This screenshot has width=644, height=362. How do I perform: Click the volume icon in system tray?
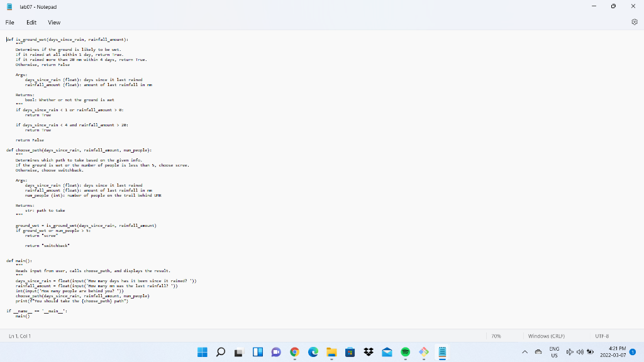[x=580, y=353]
